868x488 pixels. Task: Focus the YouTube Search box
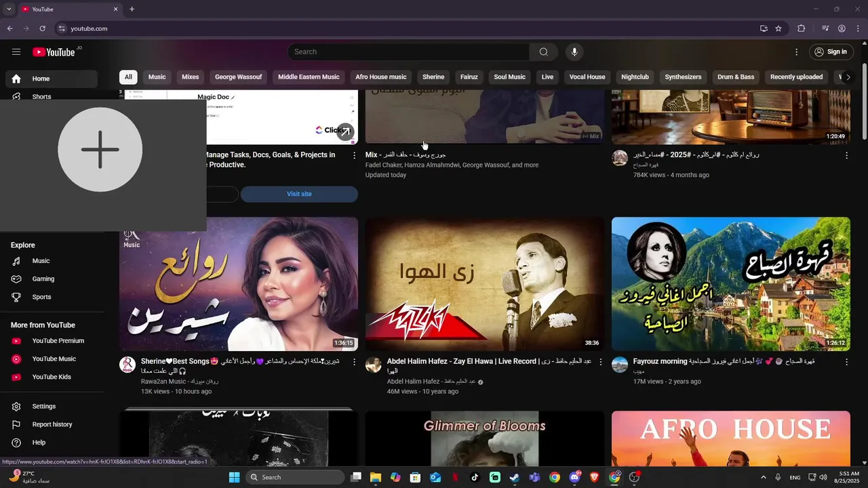click(409, 52)
